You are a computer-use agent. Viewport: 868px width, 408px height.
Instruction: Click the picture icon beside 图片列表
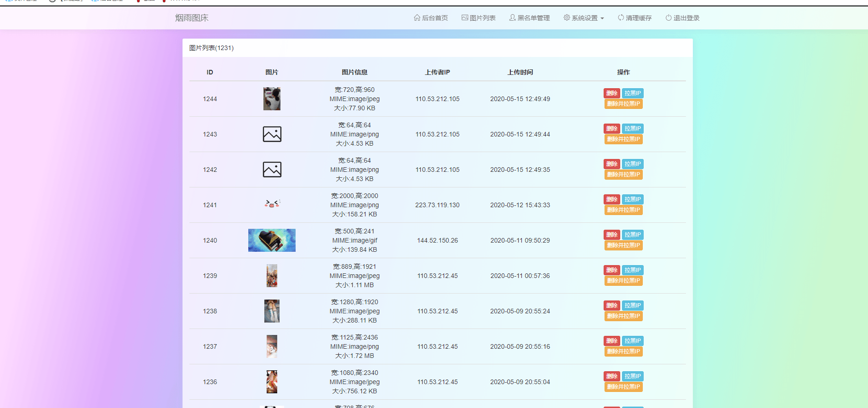(x=465, y=17)
